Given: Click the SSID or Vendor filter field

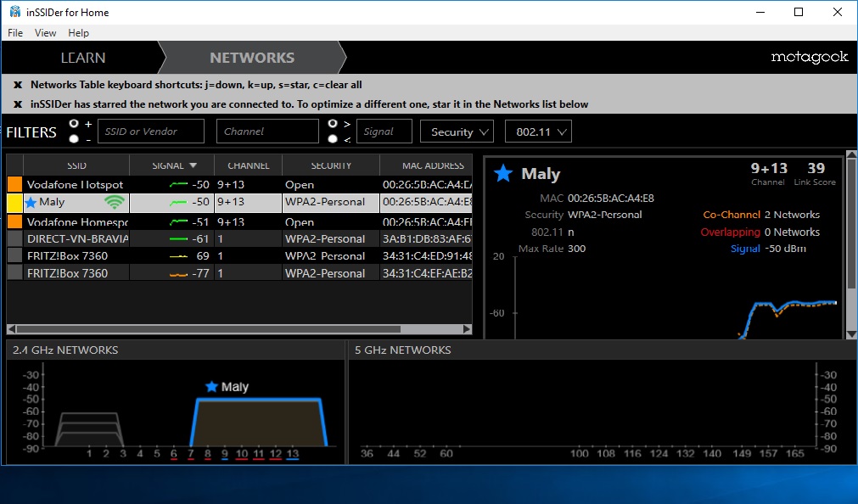Looking at the screenshot, I should pyautogui.click(x=151, y=132).
